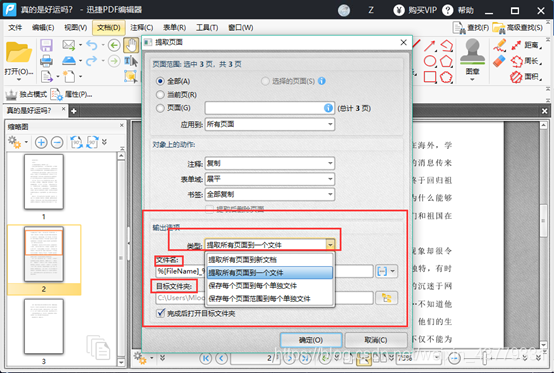554x373 pixels.
Task: Click 购买VIP button
Action: pos(415,10)
